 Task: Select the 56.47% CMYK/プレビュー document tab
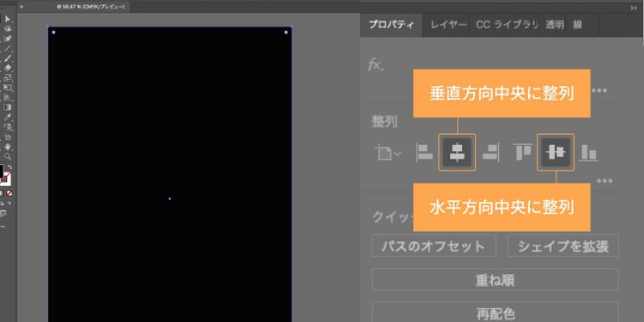pyautogui.click(x=90, y=7)
